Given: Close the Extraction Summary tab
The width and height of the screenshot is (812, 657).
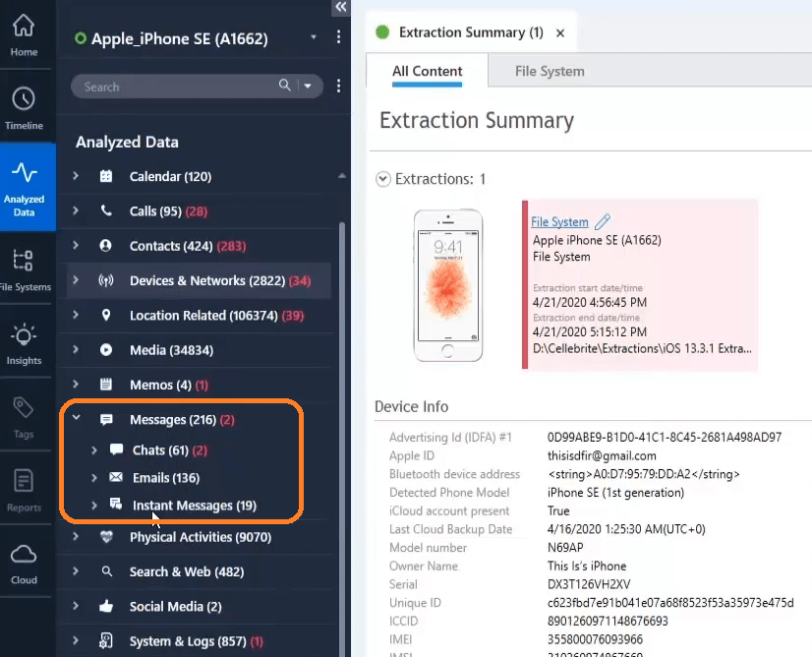Looking at the screenshot, I should point(560,33).
